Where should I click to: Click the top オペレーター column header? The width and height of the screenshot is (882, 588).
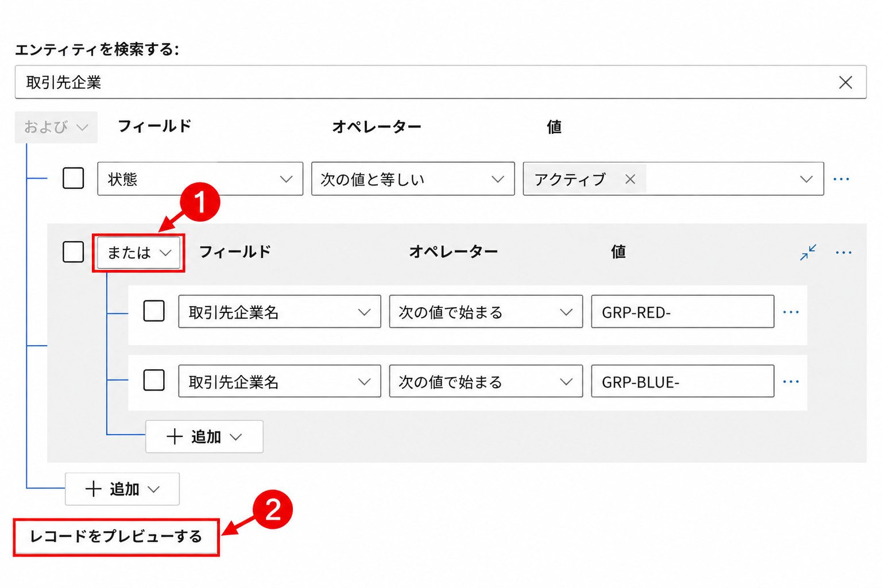[377, 126]
